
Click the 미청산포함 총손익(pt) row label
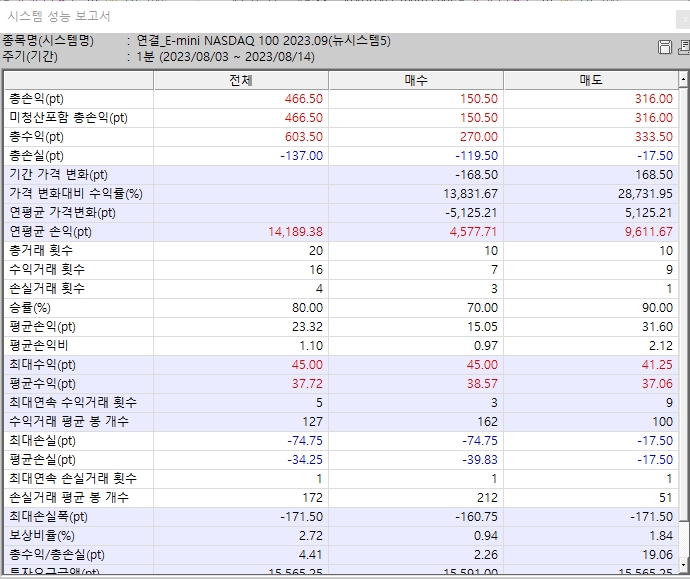coord(68,118)
